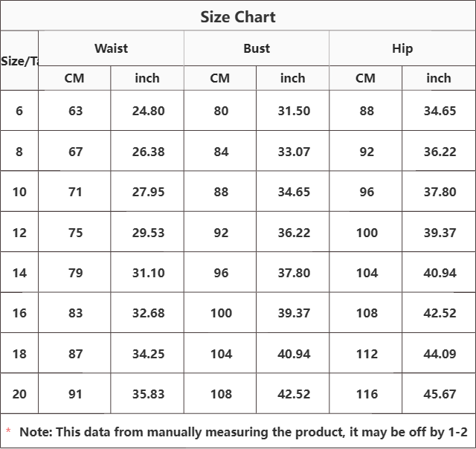Click the Size Chart title
The width and height of the screenshot is (476, 449).
point(238,17)
